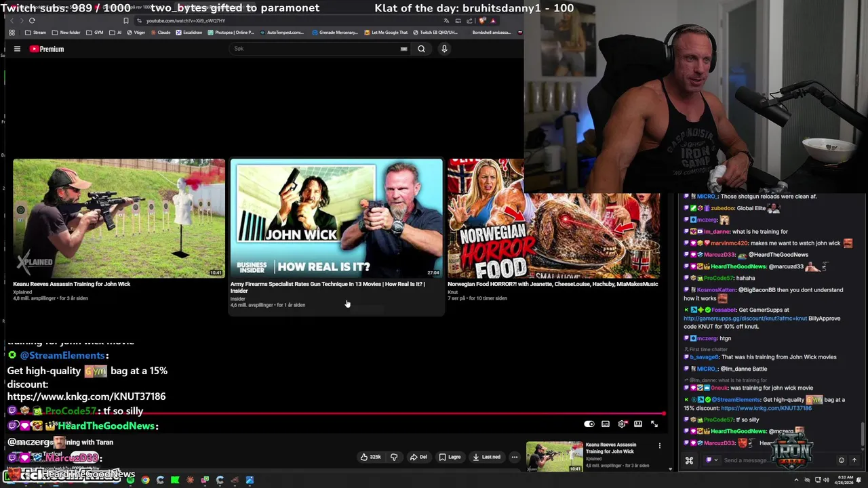The height and width of the screenshot is (488, 868).
Task: Click the youtube.com address bar URL
Action: pyautogui.click(x=186, y=20)
